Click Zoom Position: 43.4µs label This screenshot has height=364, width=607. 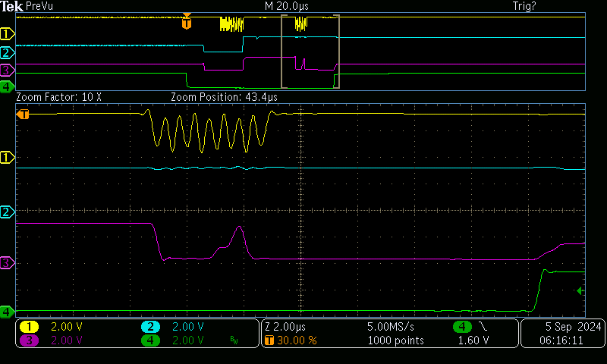(x=224, y=97)
